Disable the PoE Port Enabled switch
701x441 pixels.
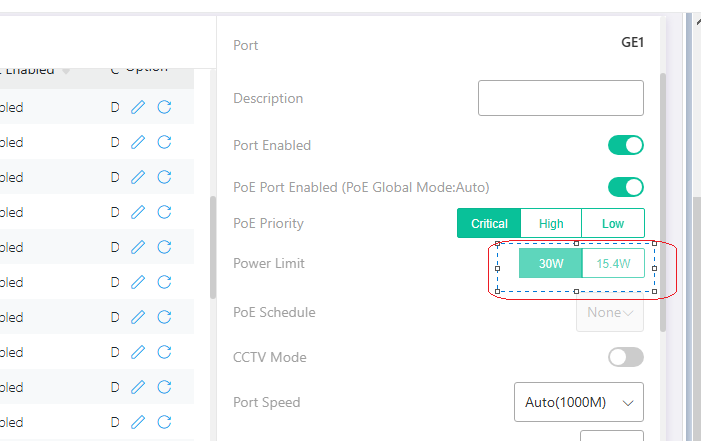pyautogui.click(x=626, y=187)
